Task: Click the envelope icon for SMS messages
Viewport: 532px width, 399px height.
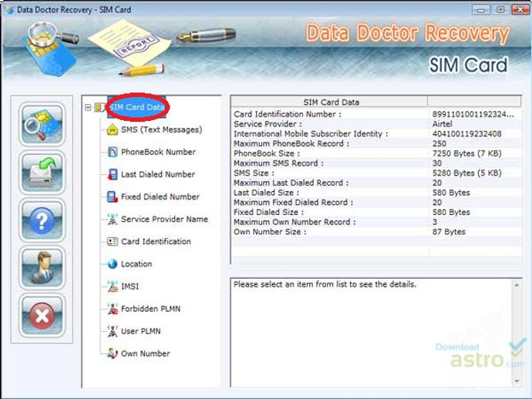Action: 113,129
